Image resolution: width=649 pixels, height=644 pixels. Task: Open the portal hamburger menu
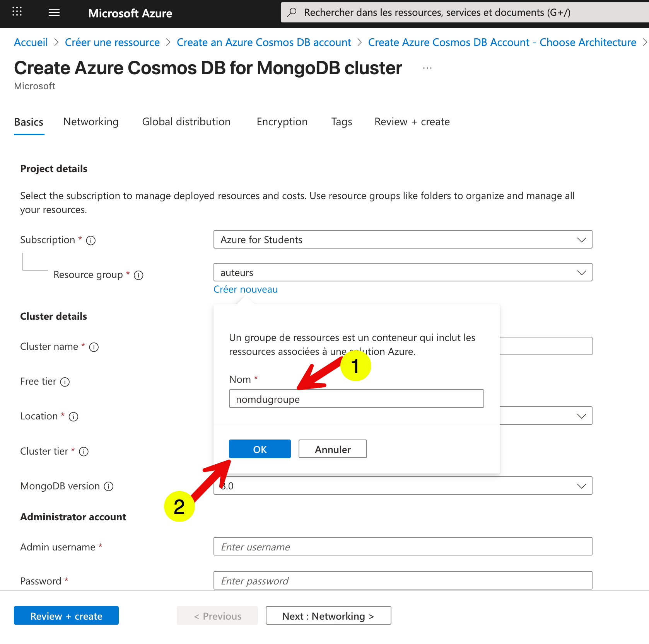click(54, 13)
